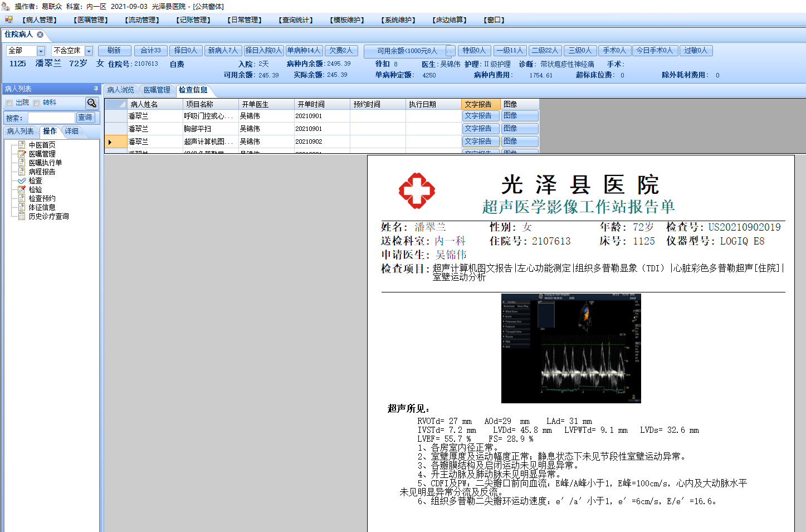The height and width of the screenshot is (532, 806).
Task: Click the 一级11人 button
Action: [510, 51]
